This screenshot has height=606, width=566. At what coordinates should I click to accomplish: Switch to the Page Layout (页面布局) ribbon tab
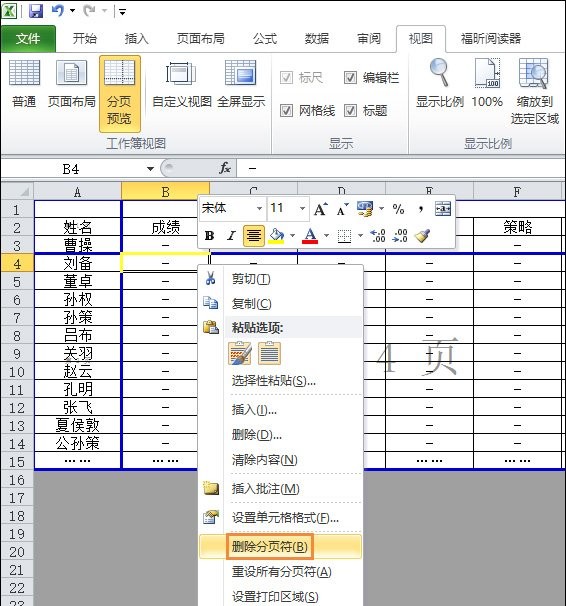(x=201, y=39)
